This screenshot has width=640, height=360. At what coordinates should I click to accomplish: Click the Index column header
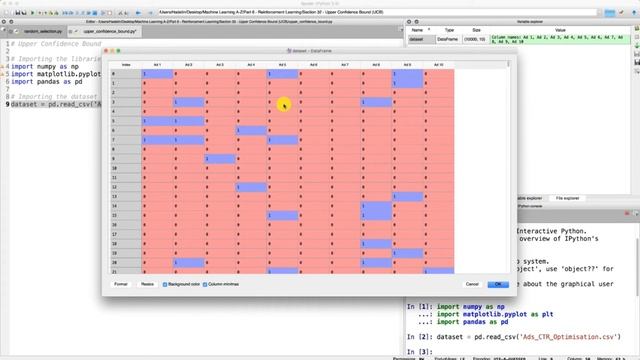(126, 65)
